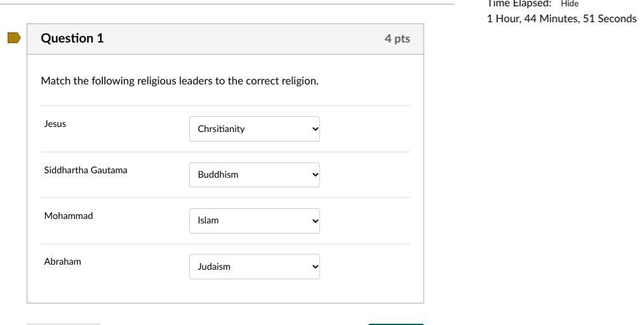This screenshot has width=644, height=325.
Task: Open the Siddhartha Gautama dropdown showing Buddhism
Action: 254,175
